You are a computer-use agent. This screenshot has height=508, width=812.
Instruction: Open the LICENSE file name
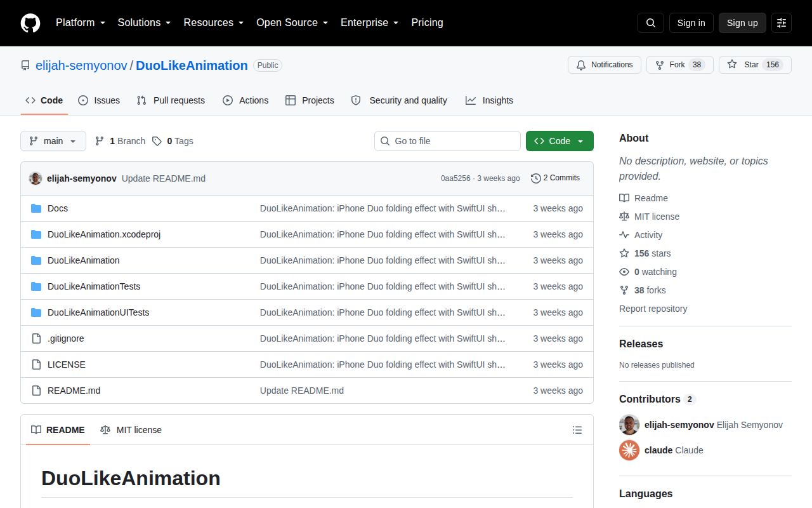pyautogui.click(x=67, y=364)
